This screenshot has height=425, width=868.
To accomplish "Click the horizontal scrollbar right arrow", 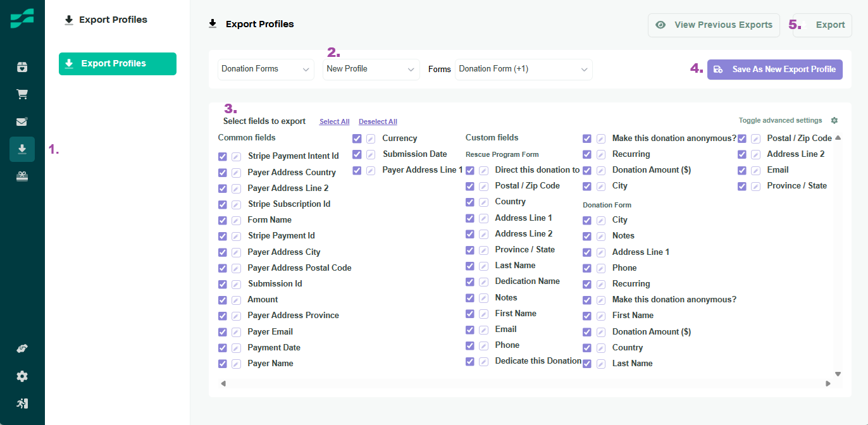I will 828,384.
